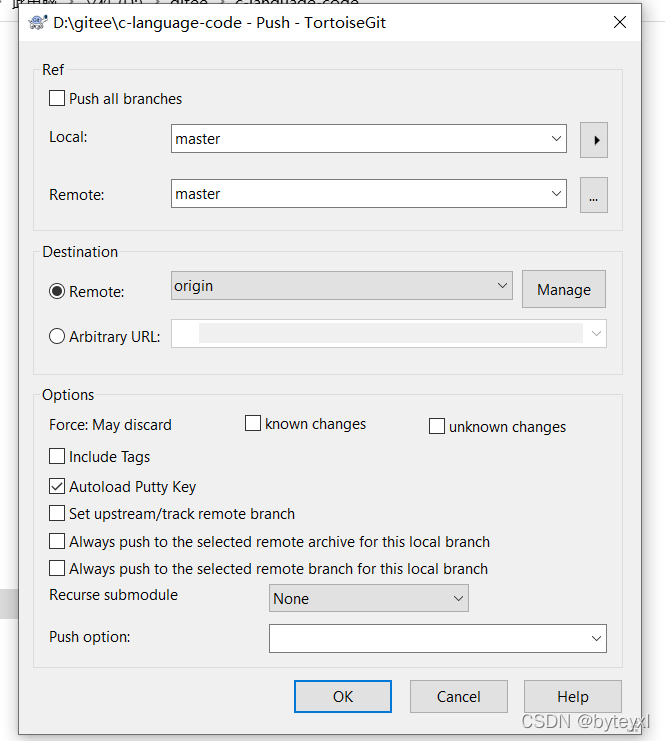This screenshot has height=741, width=665.
Task: Open the origin remote dropdown
Action: point(342,285)
